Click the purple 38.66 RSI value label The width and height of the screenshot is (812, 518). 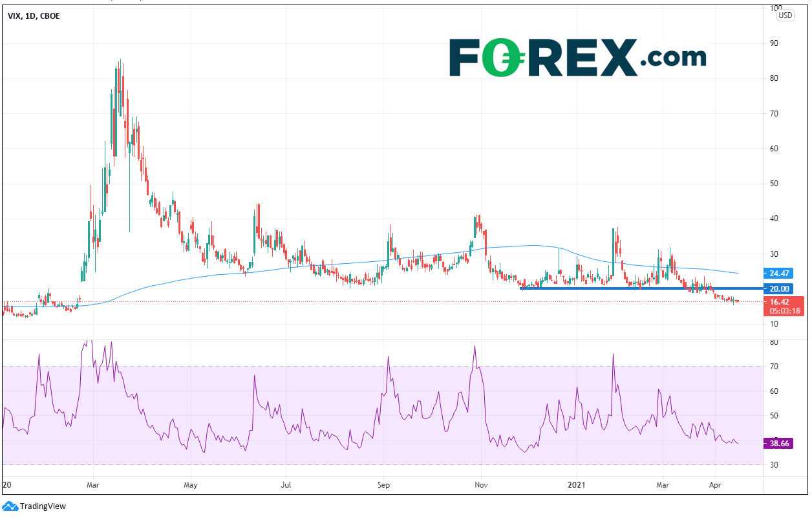[x=784, y=444]
